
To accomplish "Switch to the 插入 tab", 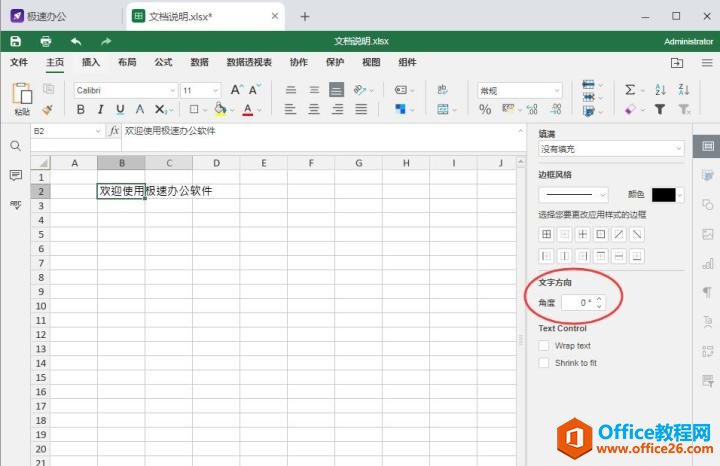I will click(90, 62).
